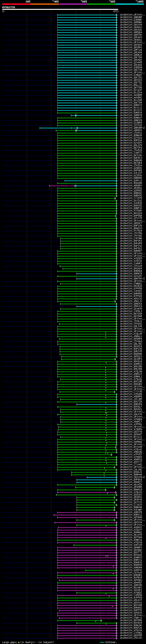The image size is (146, 644).
Task: Open hit UniRef100_Q8RUW5
Action: (x=131, y=17)
